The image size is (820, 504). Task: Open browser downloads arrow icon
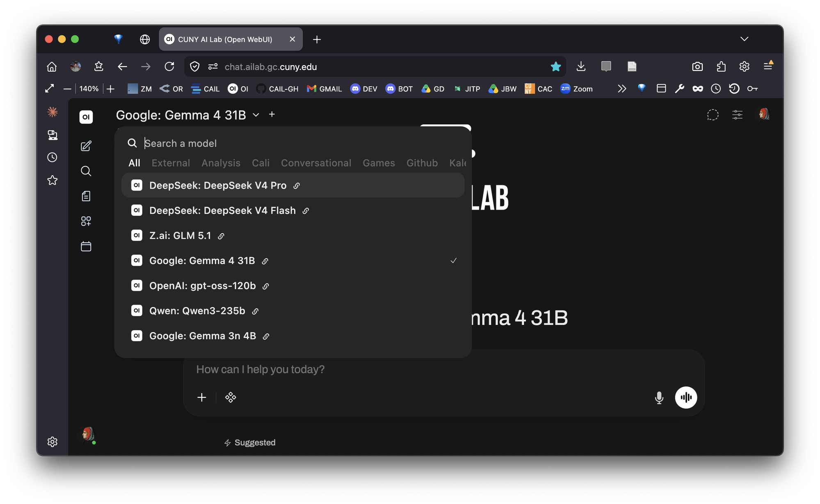pos(581,66)
